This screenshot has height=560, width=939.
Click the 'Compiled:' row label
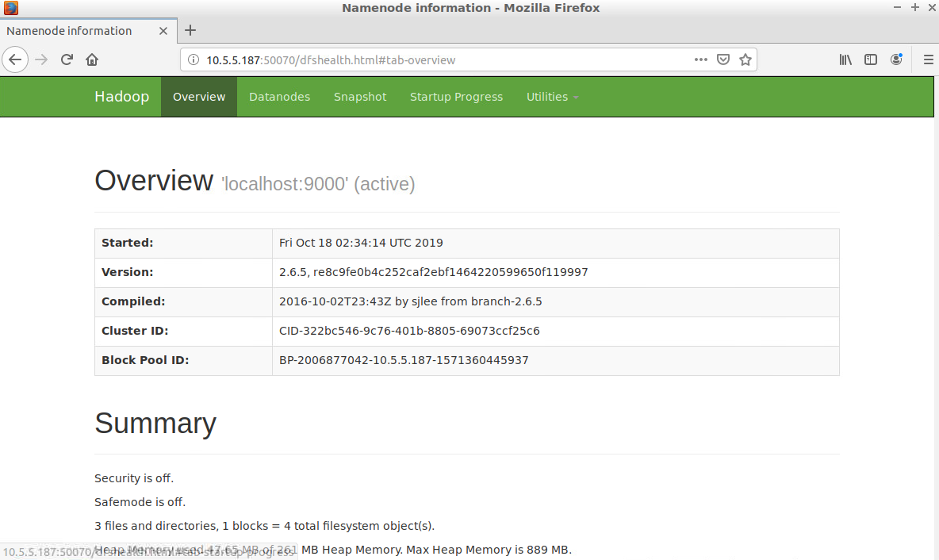133,302
